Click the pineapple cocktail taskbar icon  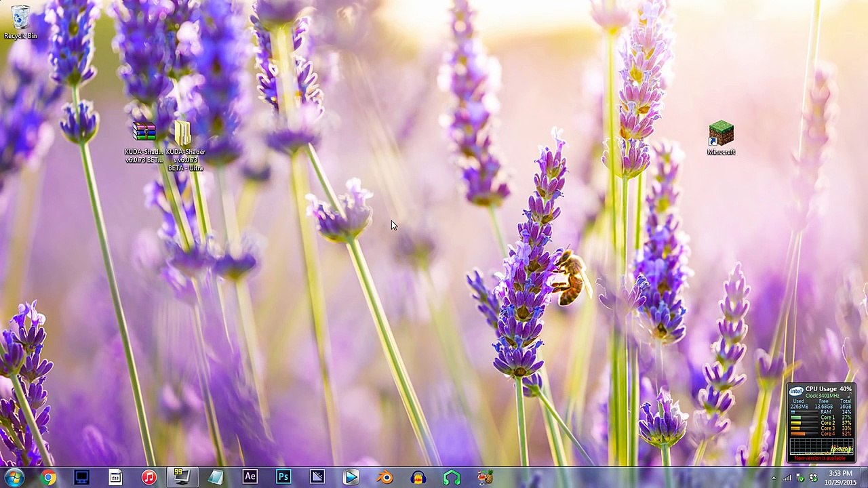click(485, 477)
